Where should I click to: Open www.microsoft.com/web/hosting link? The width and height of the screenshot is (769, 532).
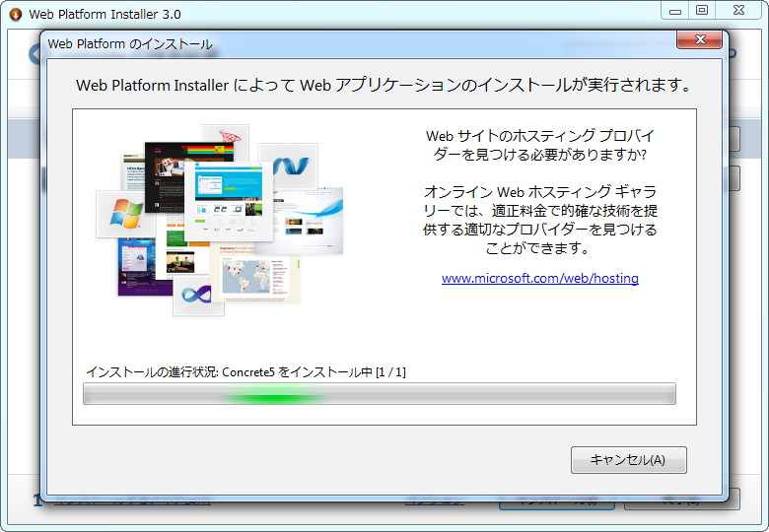pyautogui.click(x=540, y=278)
